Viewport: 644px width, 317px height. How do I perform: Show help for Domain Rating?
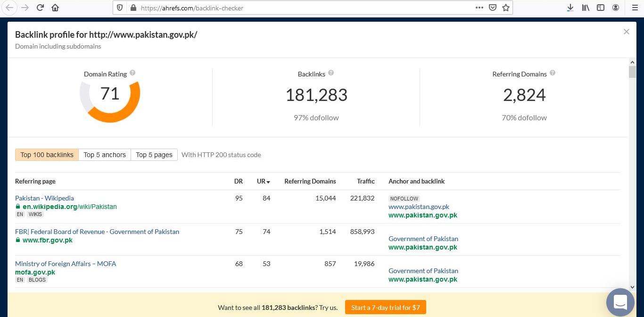[x=132, y=73]
